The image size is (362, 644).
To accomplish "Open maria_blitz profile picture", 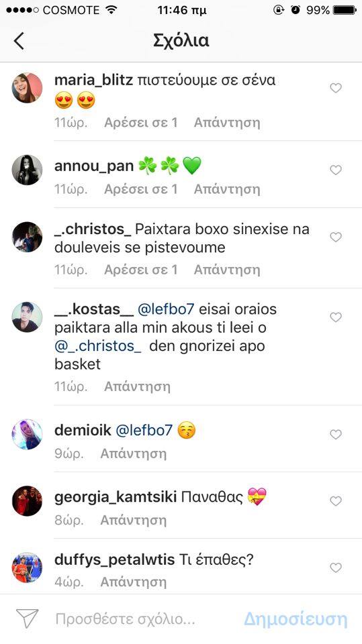I will point(27,88).
